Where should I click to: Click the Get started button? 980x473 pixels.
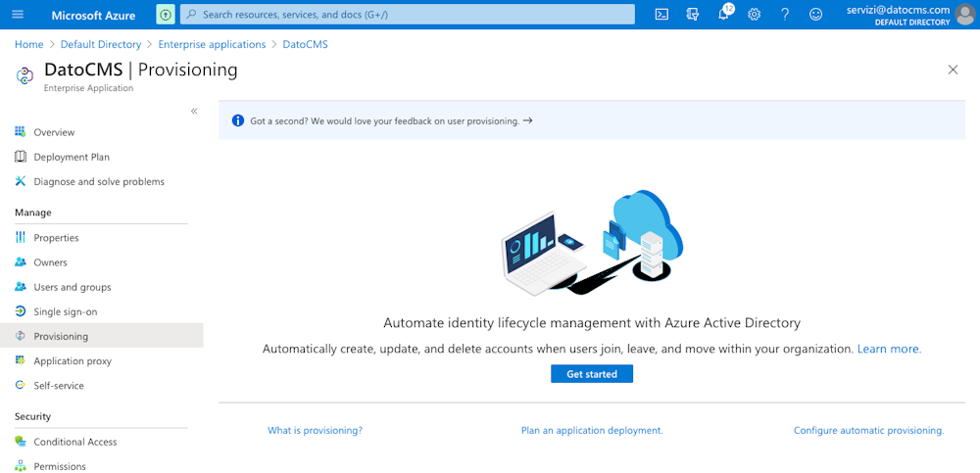[592, 374]
